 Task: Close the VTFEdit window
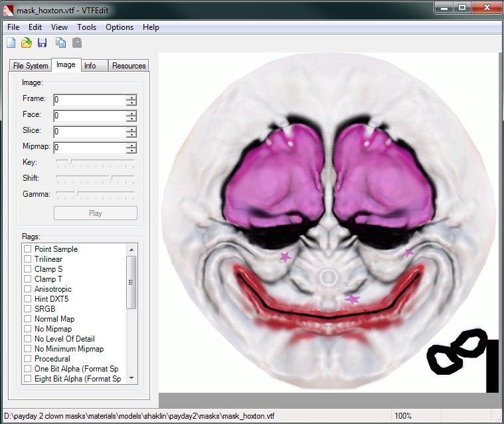[x=487, y=8]
